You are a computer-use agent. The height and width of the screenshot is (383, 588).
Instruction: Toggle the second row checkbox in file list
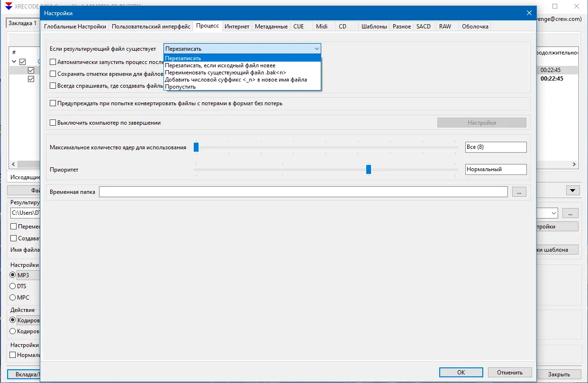pos(31,70)
